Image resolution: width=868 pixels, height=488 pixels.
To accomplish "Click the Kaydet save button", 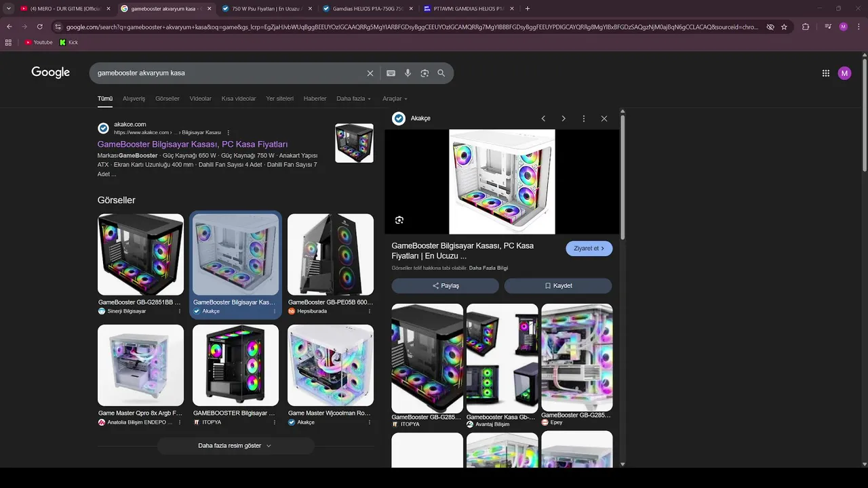I will click(557, 285).
